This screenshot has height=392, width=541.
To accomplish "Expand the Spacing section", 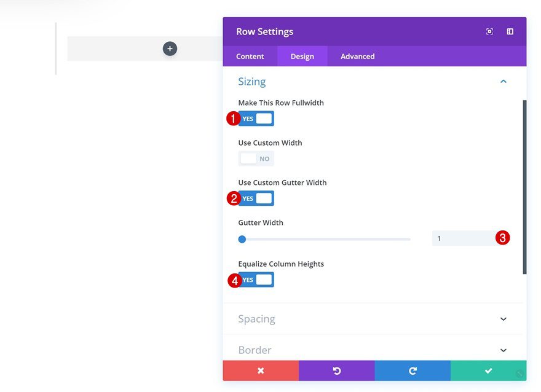I will (503, 318).
